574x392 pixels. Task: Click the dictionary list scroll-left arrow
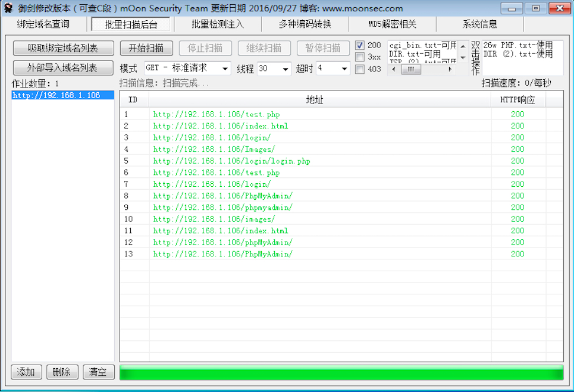point(394,69)
